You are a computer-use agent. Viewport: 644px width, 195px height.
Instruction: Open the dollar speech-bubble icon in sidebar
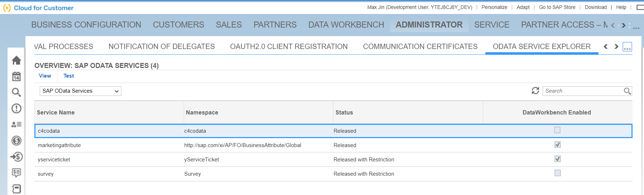click(16, 173)
